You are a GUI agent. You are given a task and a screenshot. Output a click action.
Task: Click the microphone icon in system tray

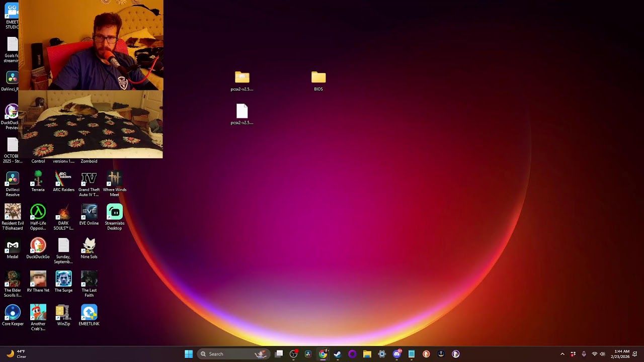584,354
